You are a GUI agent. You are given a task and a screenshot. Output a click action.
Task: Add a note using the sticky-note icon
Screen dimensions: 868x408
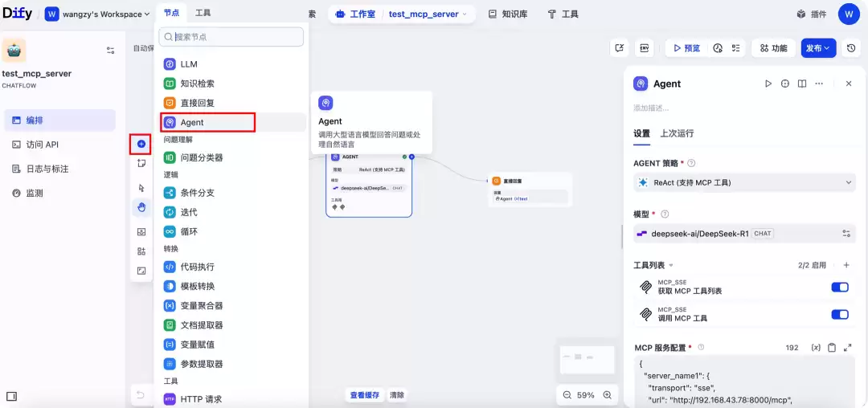coord(141,163)
